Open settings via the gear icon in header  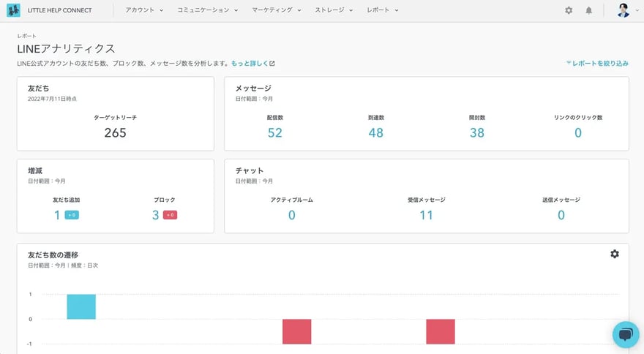coord(569,10)
